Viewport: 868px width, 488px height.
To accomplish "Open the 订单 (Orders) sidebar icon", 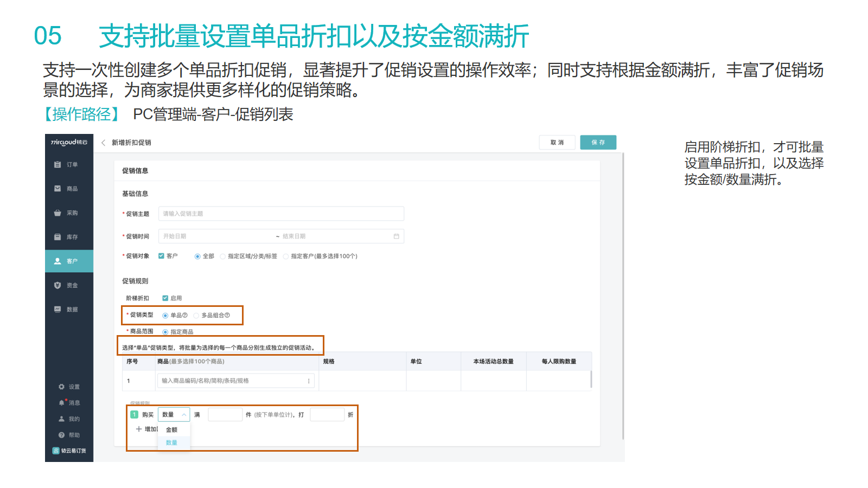I will [x=58, y=164].
